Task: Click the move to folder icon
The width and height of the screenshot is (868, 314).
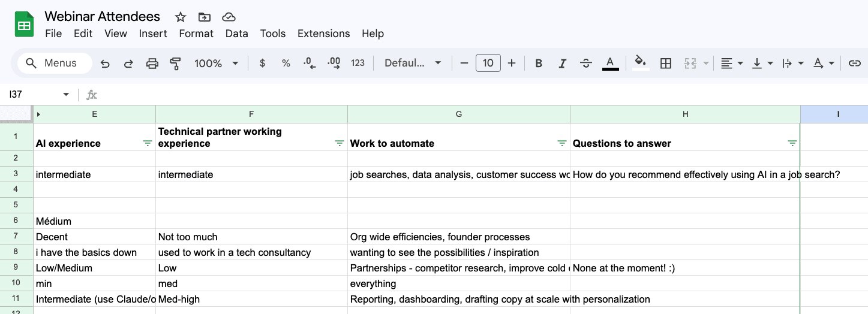Action: pos(204,17)
